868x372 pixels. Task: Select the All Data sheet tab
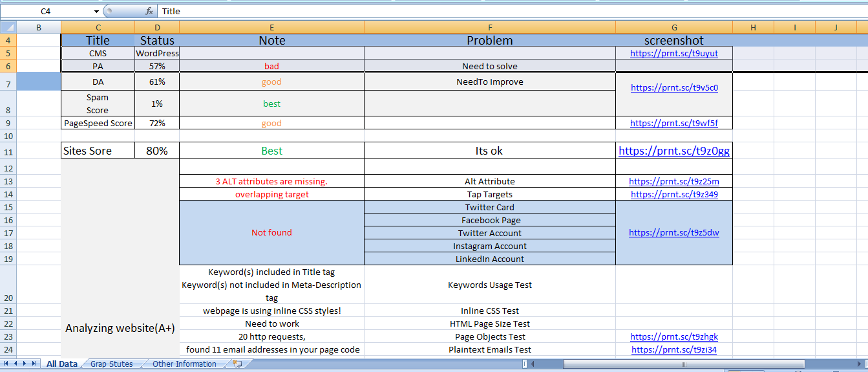point(61,364)
